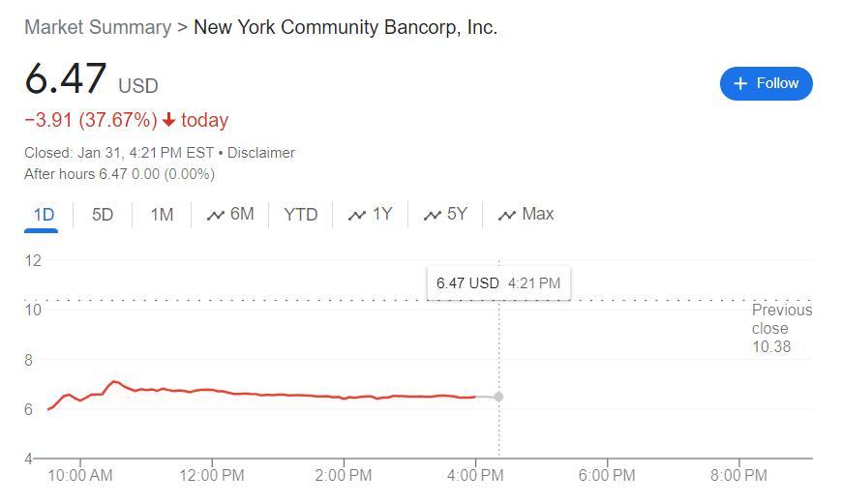
Task: Click the red down arrow icon
Action: tap(169, 121)
